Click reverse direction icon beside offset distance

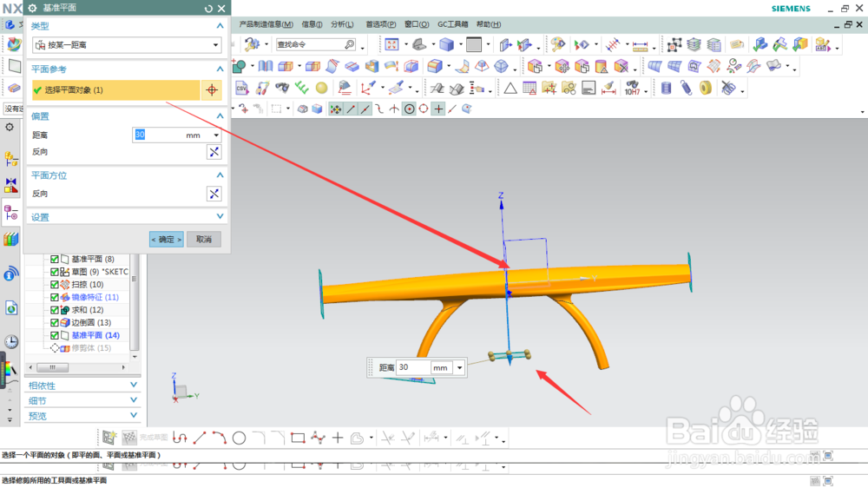pos(214,152)
